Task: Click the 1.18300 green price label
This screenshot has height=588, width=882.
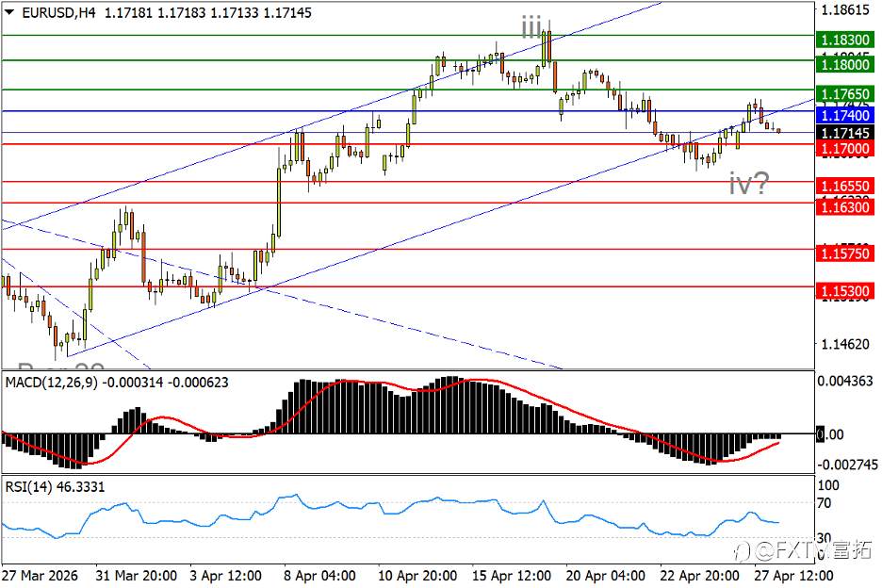Action: coord(844,40)
